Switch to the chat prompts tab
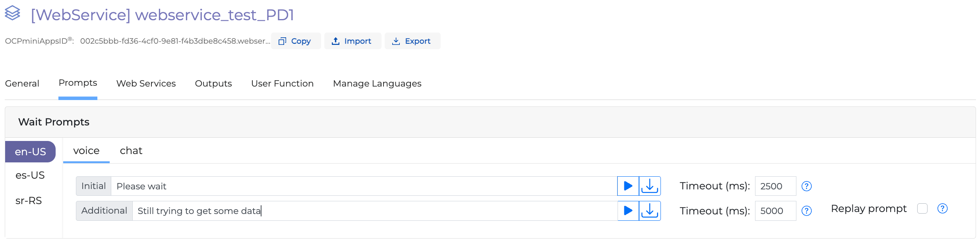The image size is (980, 243). (131, 151)
